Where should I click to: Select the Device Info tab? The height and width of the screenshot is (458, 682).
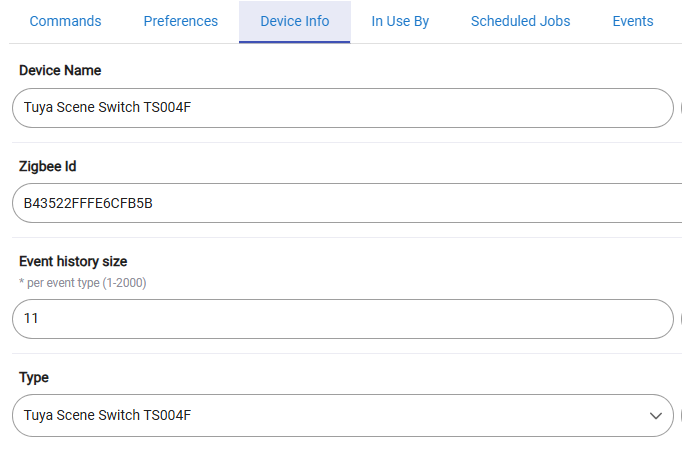click(x=294, y=21)
